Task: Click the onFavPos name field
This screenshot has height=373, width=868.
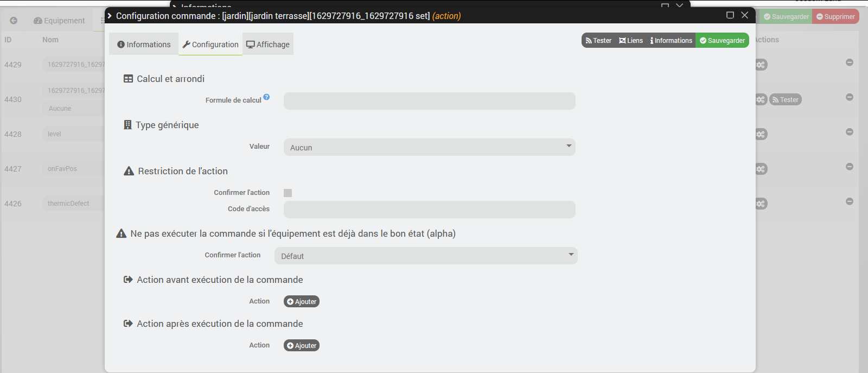Action: [x=74, y=169]
